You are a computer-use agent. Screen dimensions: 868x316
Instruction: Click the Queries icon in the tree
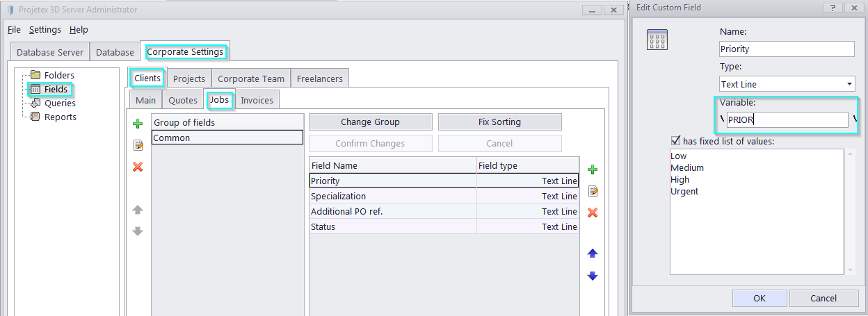pos(35,103)
